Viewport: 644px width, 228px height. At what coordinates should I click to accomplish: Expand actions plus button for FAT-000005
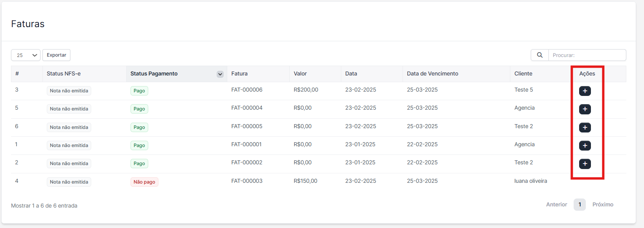click(x=585, y=127)
